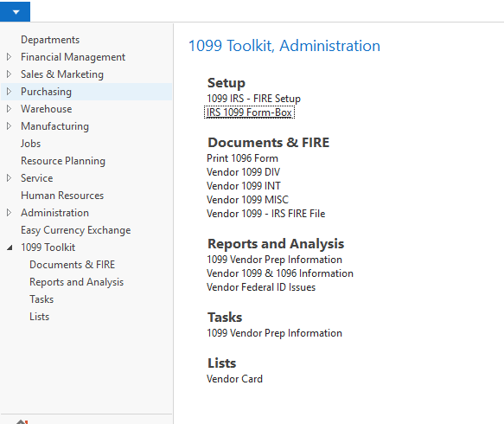504x424 pixels.
Task: Collapse the 1099 Toolkit node
Action: coord(10,247)
